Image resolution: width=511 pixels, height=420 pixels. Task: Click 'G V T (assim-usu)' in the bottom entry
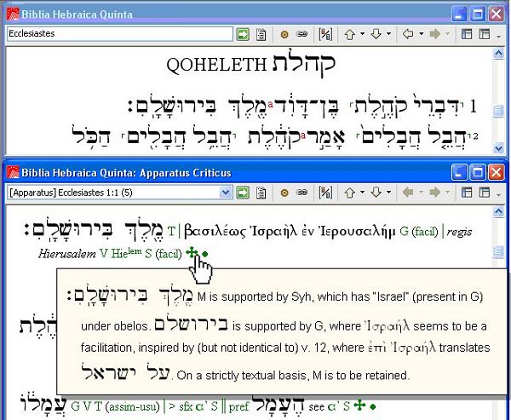tap(115, 406)
